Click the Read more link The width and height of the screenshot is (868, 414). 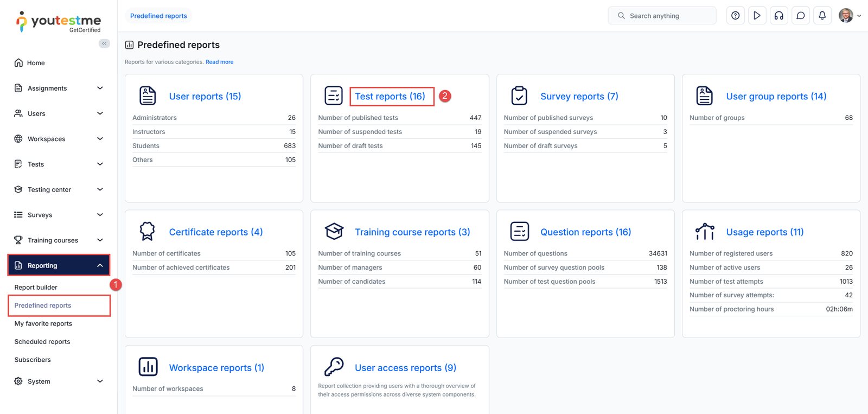[219, 62]
